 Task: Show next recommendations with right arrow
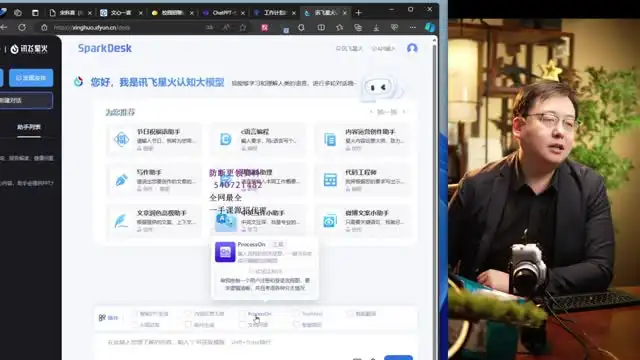click(404, 112)
